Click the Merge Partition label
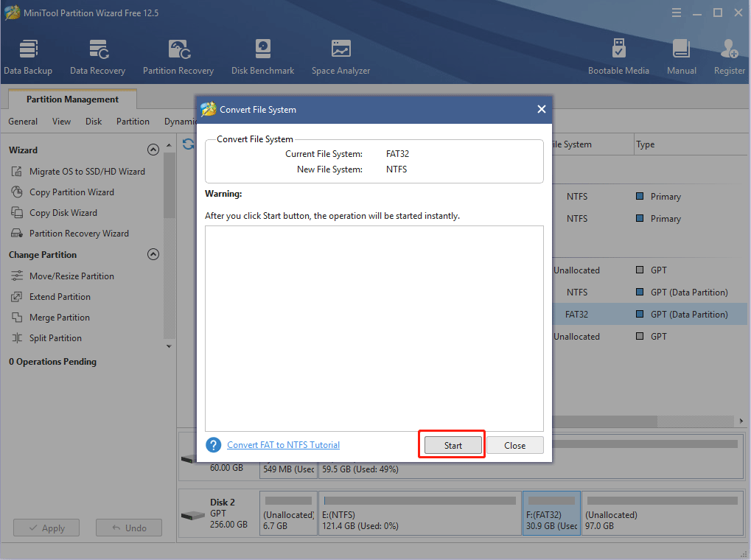 click(x=60, y=317)
